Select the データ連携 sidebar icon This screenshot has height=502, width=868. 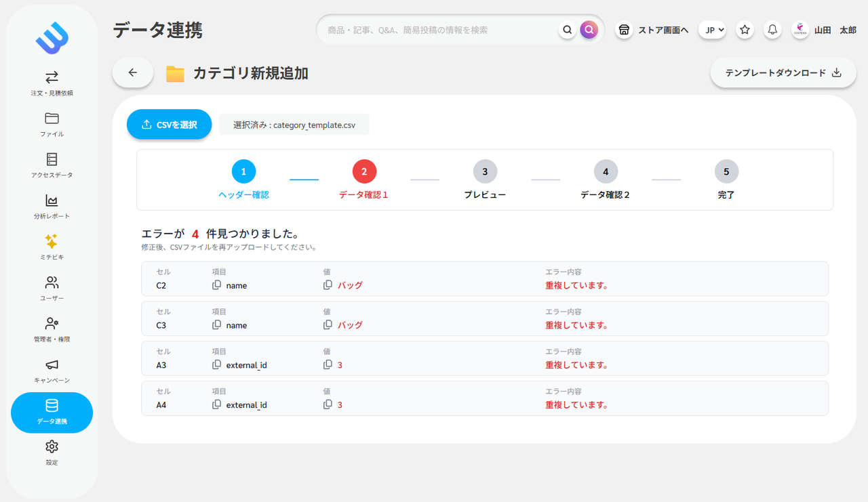point(51,413)
